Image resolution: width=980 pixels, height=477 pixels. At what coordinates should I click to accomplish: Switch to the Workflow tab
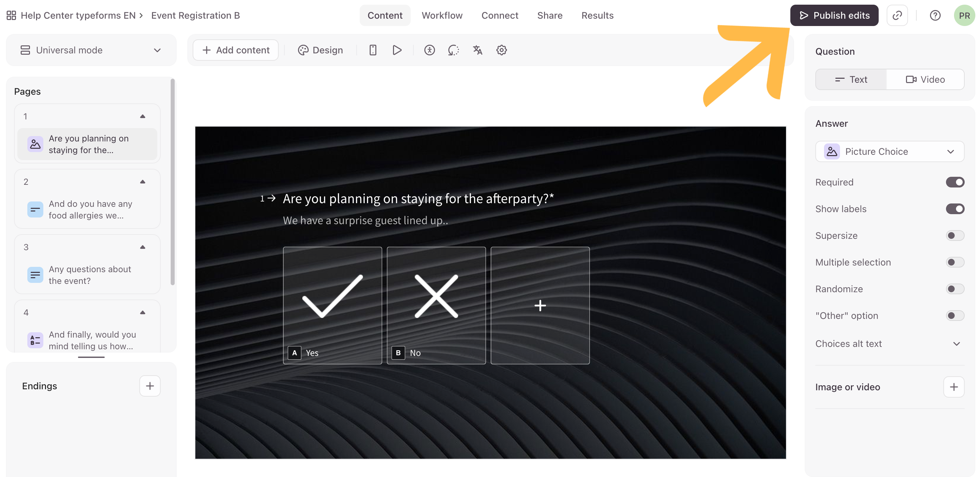(442, 16)
